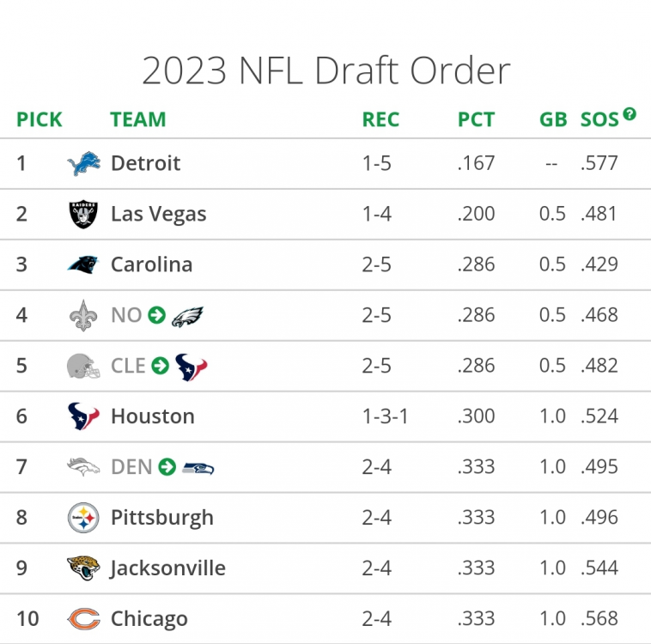Click the gray Cleveland helmet logo
Viewport: 651px width, 644px height.
point(83,366)
